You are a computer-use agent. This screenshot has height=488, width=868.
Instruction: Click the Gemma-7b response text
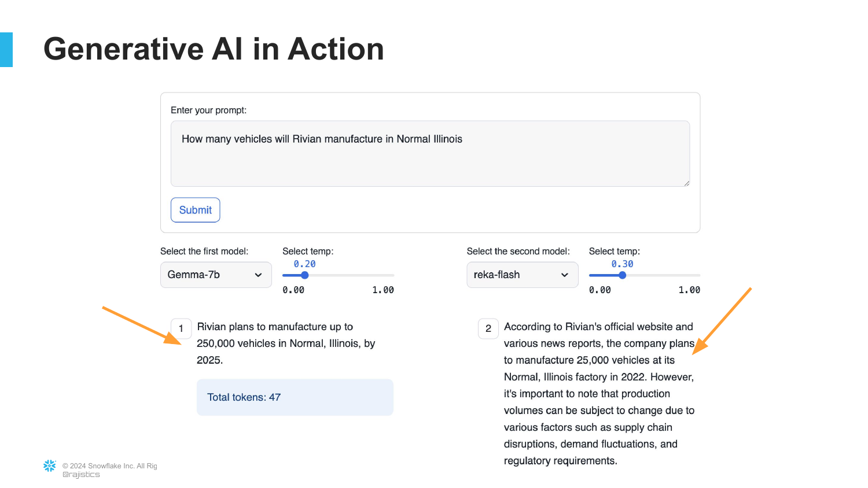286,343
